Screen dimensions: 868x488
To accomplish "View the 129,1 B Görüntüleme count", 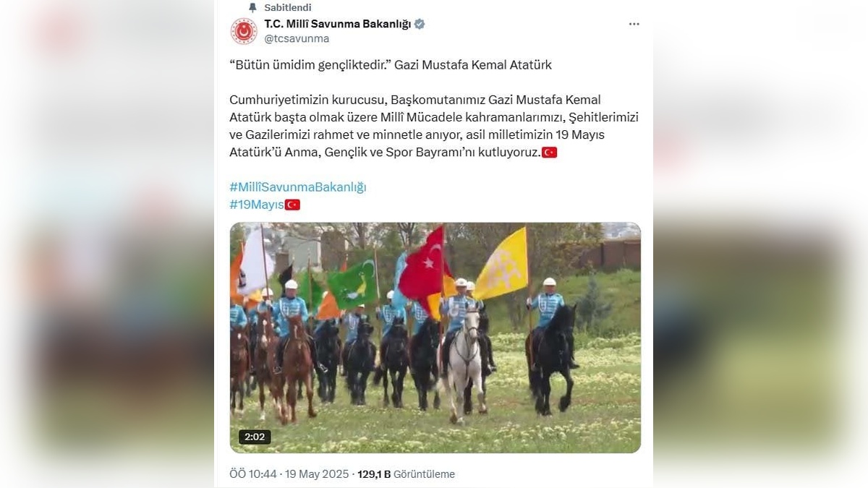I will coord(406,474).
